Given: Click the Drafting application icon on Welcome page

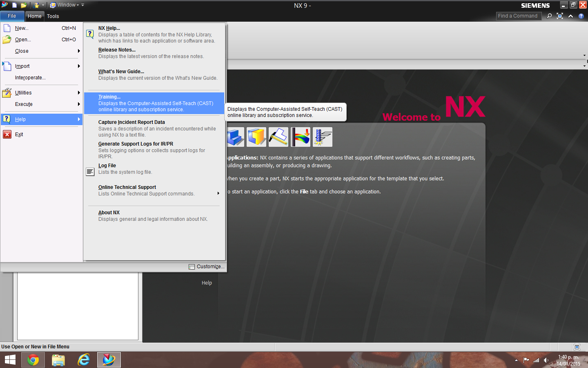Looking at the screenshot, I should (278, 137).
